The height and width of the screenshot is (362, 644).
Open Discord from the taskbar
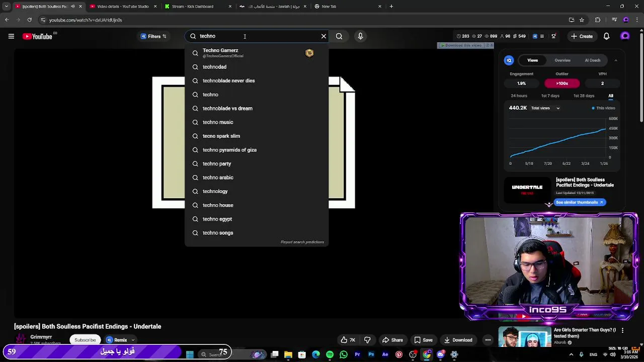pyautogui.click(x=440, y=354)
